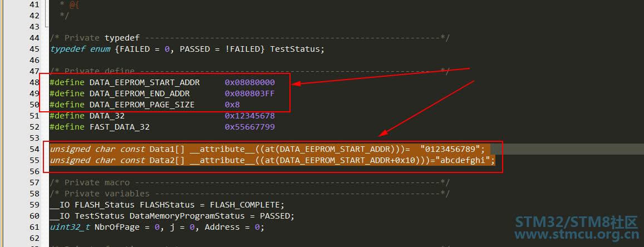This screenshot has height=247, width=644.
Task: Click the TestStatus typedef name on line 45
Action: point(295,49)
